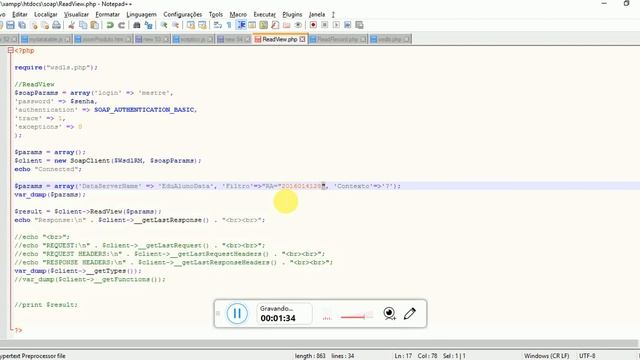Close the ReadView.php tab
Screen dimensions: 640x360
click(302, 39)
